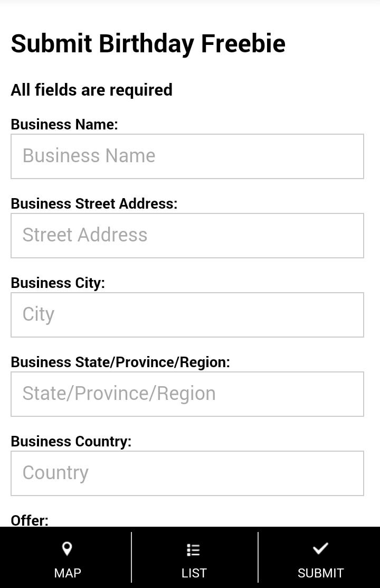380x588 pixels.
Task: Click into the Street Address field
Action: 187,236
